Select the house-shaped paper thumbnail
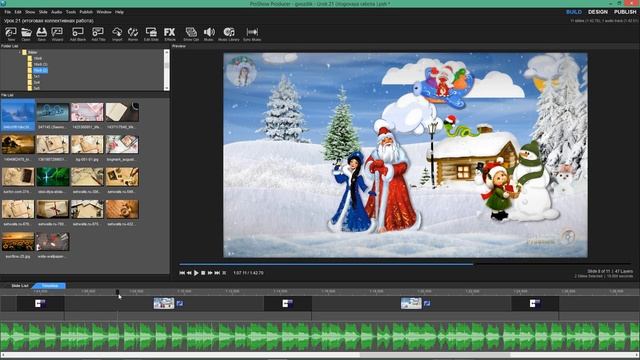 point(87,209)
